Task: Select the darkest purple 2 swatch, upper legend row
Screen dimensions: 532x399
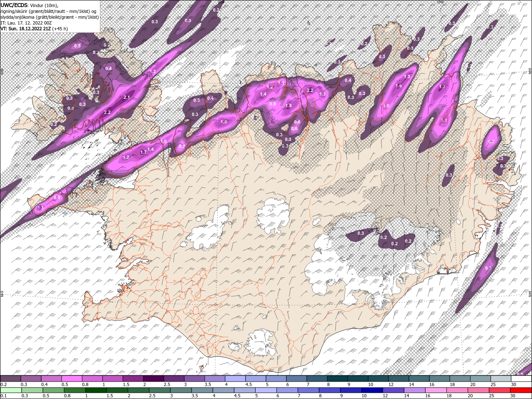Action: (x=153, y=379)
